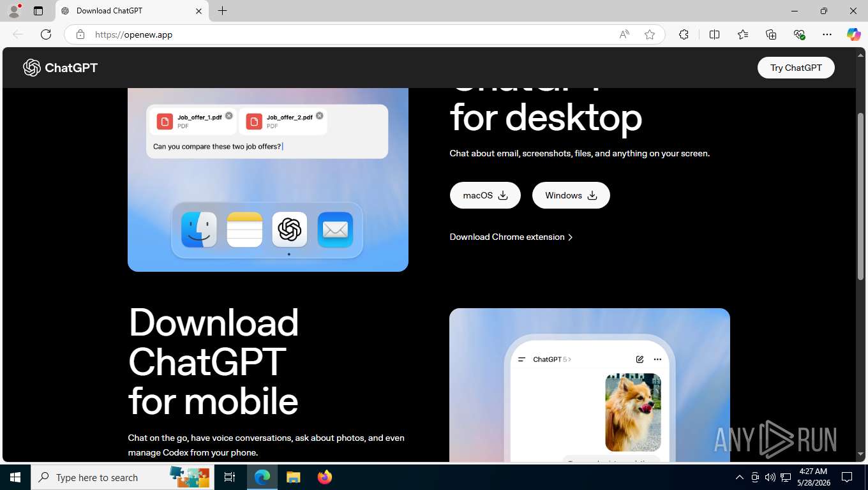
Task: Open Read aloud in the address bar
Action: [624, 34]
